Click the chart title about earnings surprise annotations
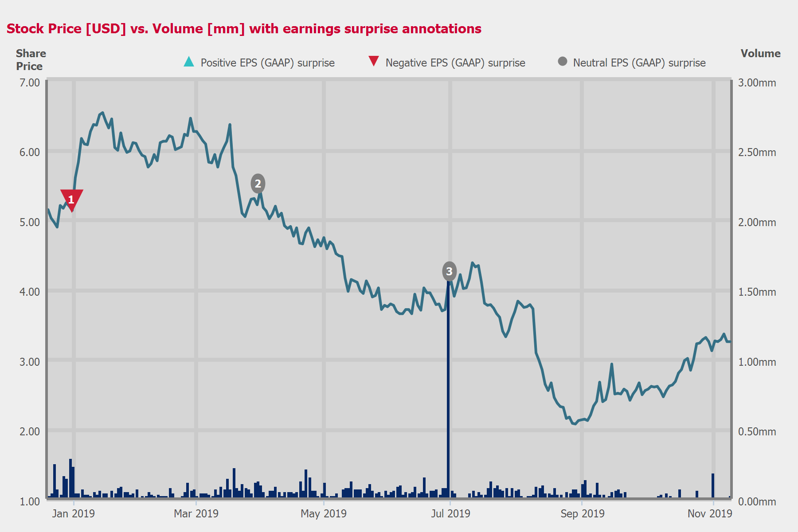This screenshot has height=532, width=798. coord(244,29)
